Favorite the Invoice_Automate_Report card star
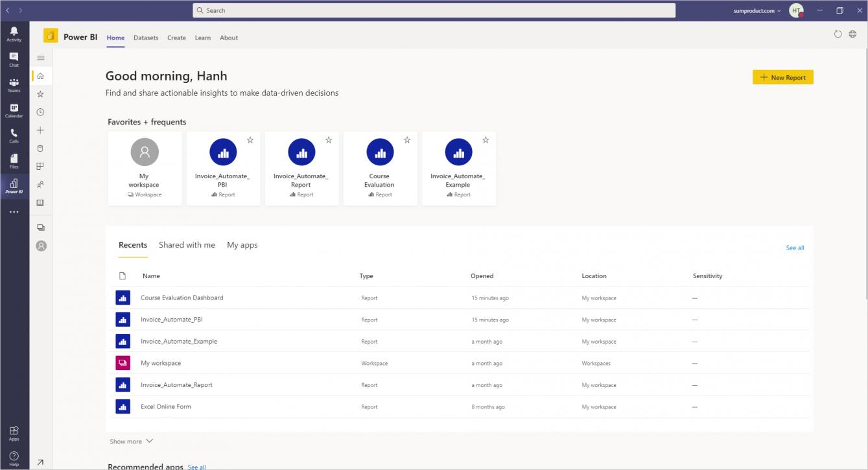Screen dimensions: 868x470 coord(329,140)
